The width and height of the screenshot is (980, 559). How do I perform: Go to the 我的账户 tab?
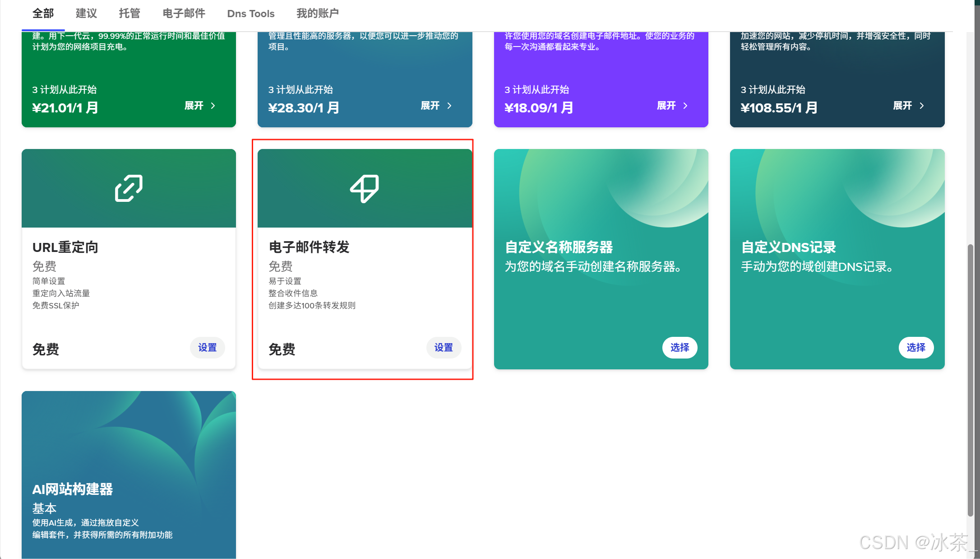(317, 14)
